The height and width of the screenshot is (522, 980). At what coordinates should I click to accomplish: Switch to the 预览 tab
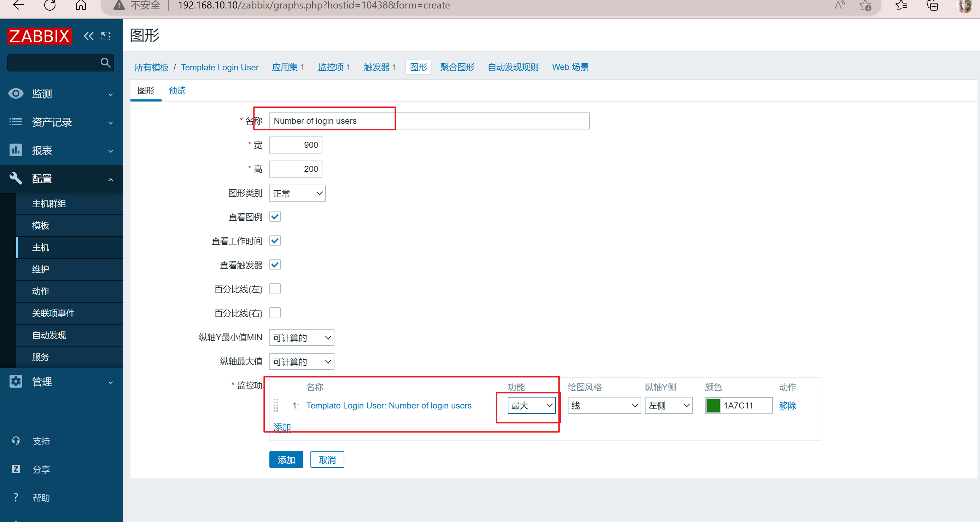pos(177,90)
